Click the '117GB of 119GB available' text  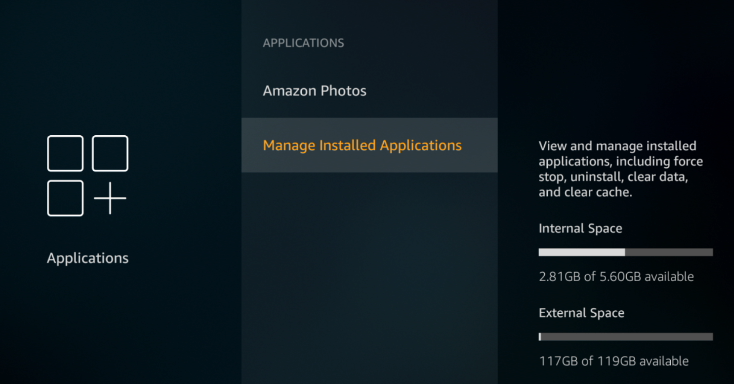614,361
